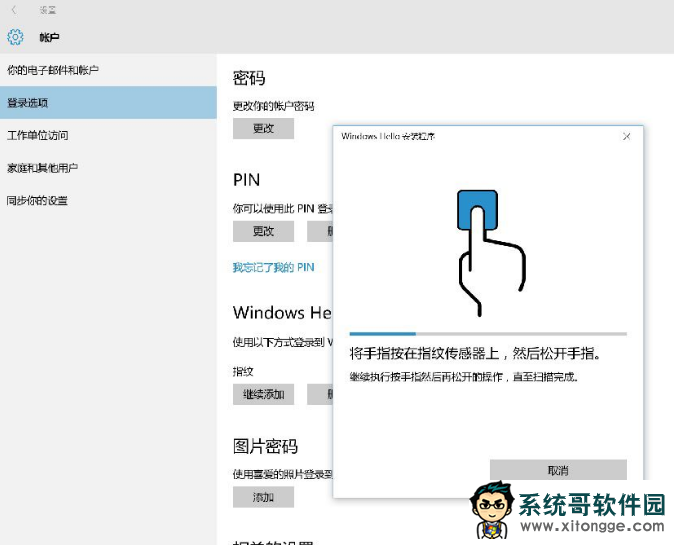The width and height of the screenshot is (674, 545).
Task: Go back using the back arrow
Action: pyautogui.click(x=14, y=9)
